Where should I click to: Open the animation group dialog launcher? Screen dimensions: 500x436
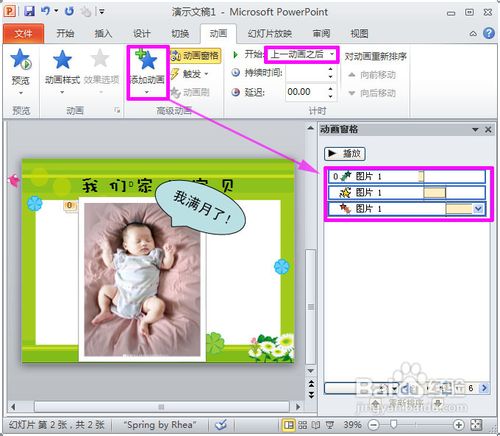117,110
